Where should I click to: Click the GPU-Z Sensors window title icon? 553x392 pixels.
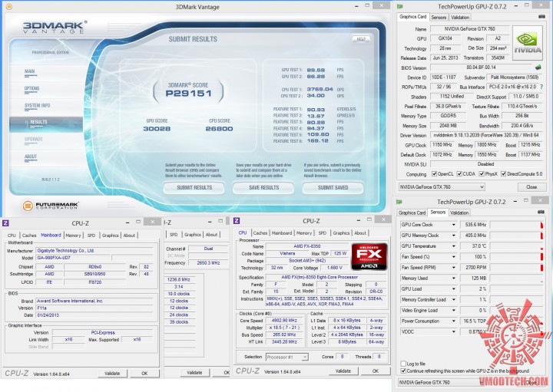(399, 202)
